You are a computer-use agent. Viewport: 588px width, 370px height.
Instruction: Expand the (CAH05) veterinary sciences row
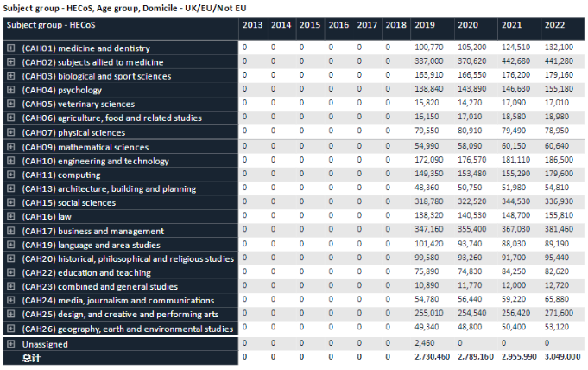pyautogui.click(x=11, y=105)
